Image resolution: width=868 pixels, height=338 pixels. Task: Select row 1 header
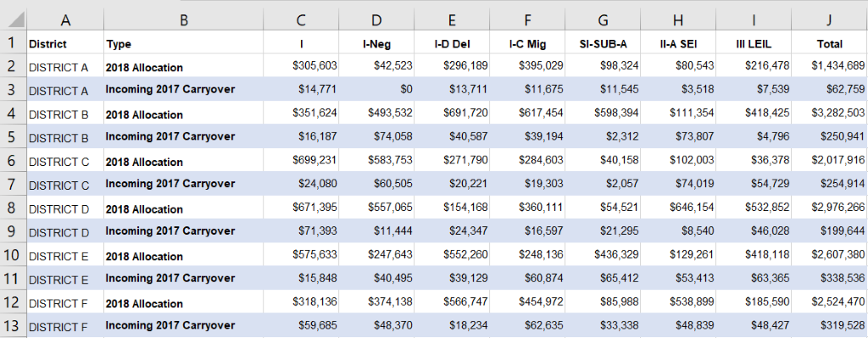pos(14,42)
